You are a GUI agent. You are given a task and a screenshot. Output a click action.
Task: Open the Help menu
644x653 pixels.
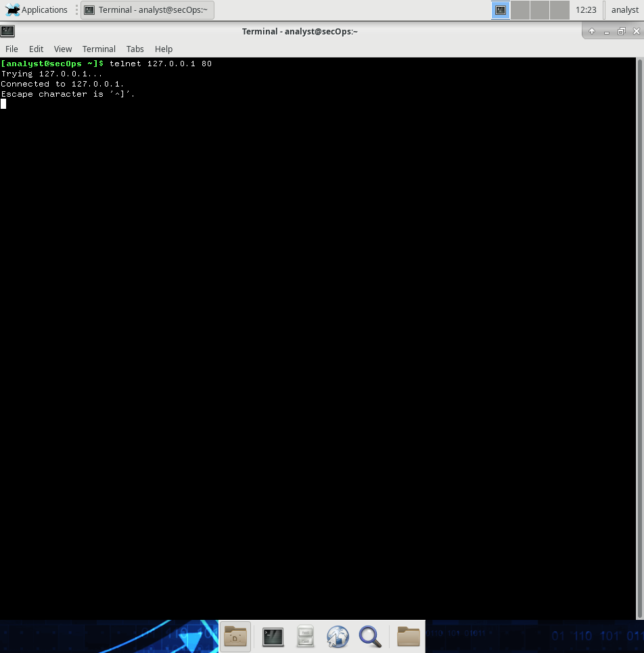[x=164, y=49]
